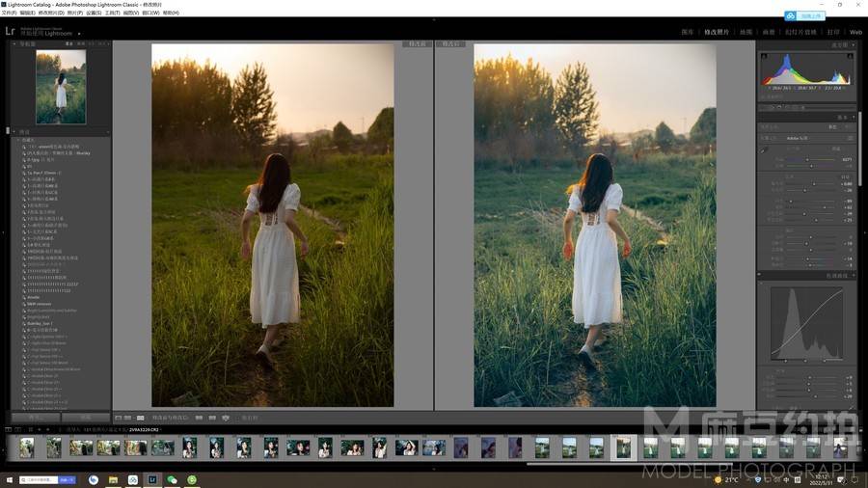Collapse the histogram panel header
868x488 pixels.
click(x=853, y=44)
